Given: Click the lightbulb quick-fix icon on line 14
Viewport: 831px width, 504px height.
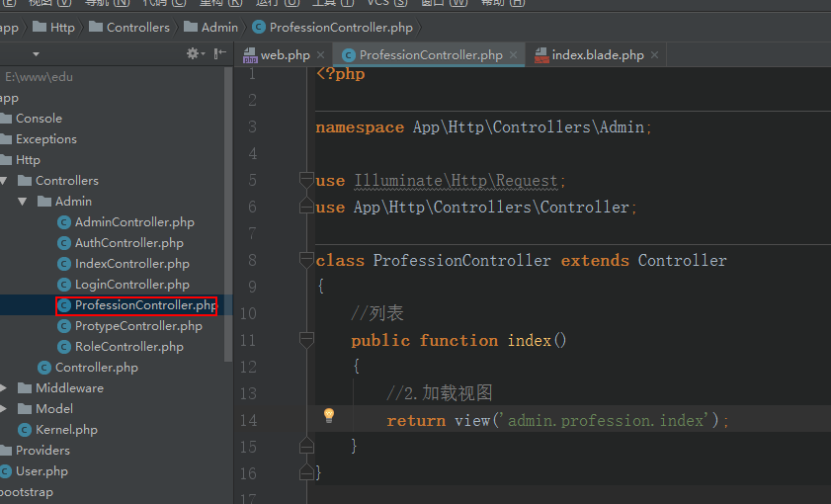Looking at the screenshot, I should [x=329, y=416].
